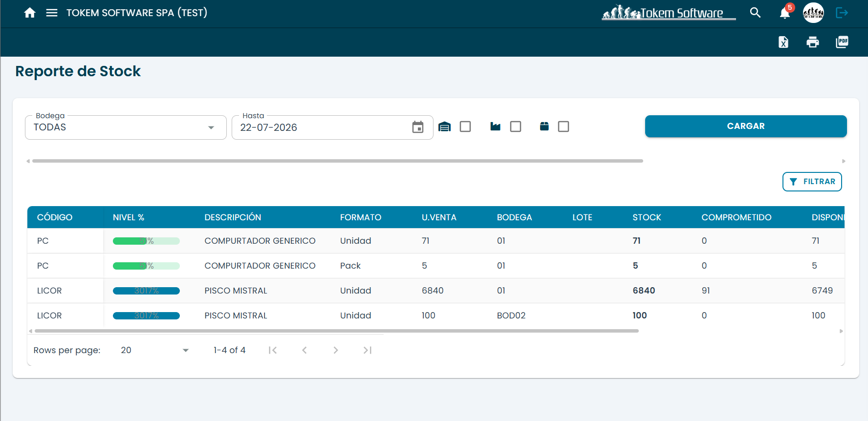Sort by CÓDIGO column header

(x=55, y=217)
